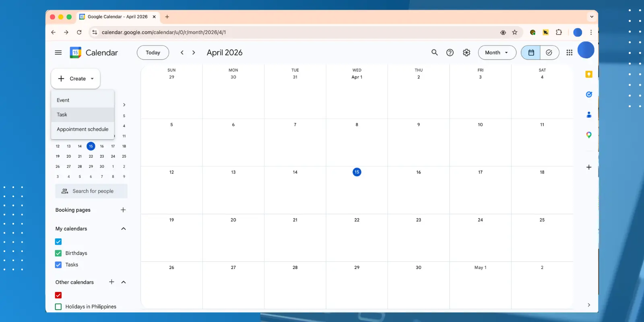This screenshot has width=644, height=322.
Task: Open Contacts in side panel
Action: 589,115
